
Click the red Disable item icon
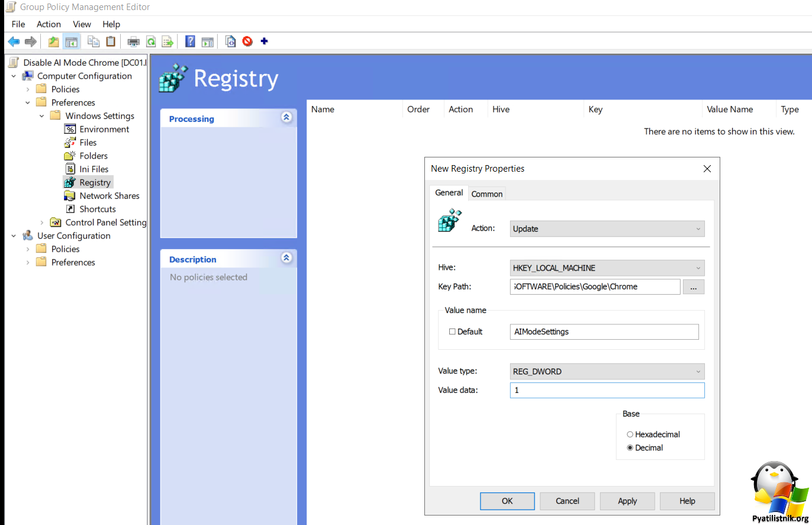(247, 41)
